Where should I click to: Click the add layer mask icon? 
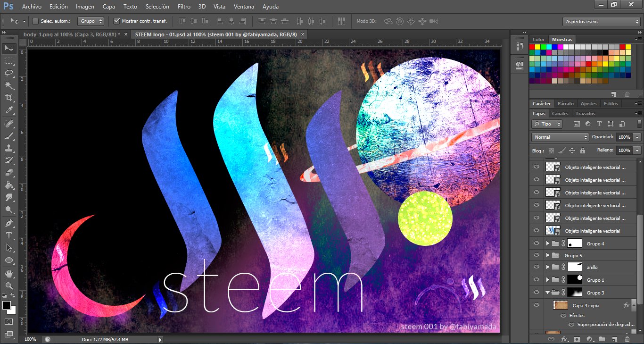pos(577,339)
